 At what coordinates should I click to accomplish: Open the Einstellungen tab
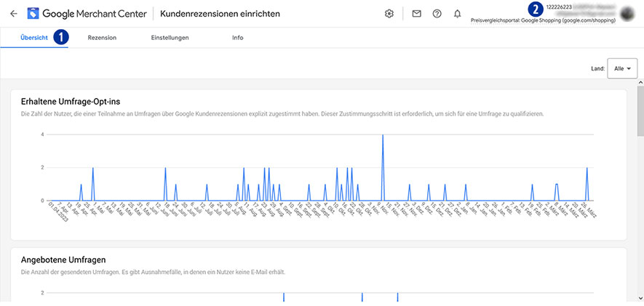point(170,38)
